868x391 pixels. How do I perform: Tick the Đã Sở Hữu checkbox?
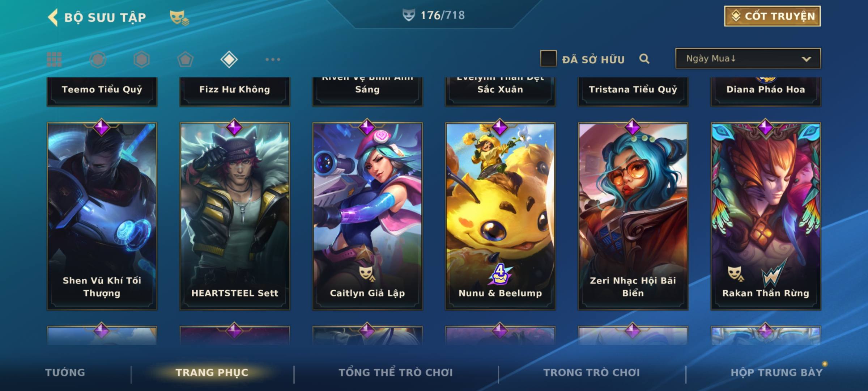point(548,59)
